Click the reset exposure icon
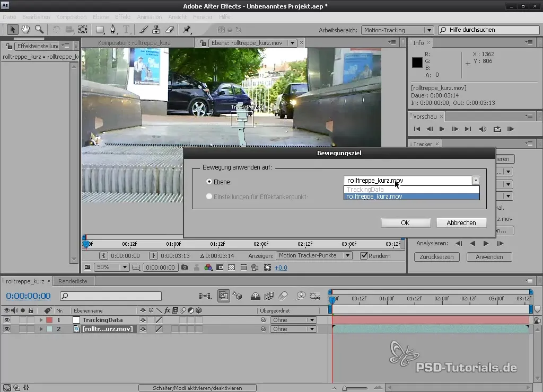543x392 pixels. click(x=267, y=268)
